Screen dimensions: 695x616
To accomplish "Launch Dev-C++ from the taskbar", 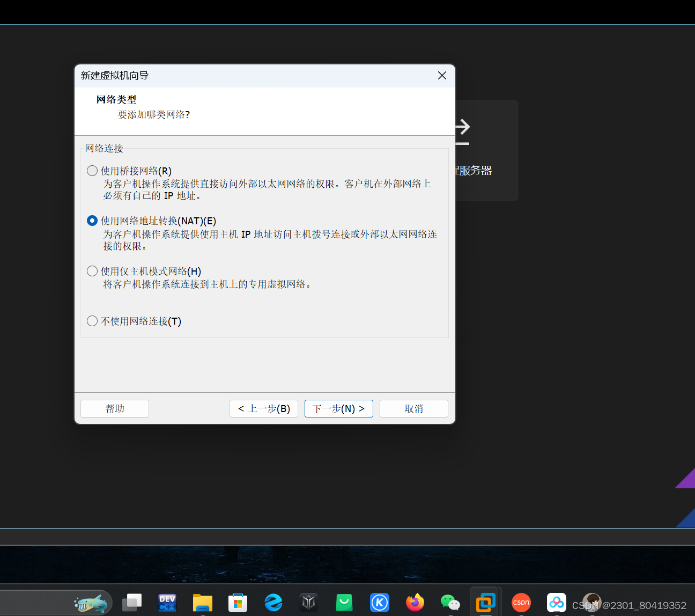I will [x=167, y=603].
